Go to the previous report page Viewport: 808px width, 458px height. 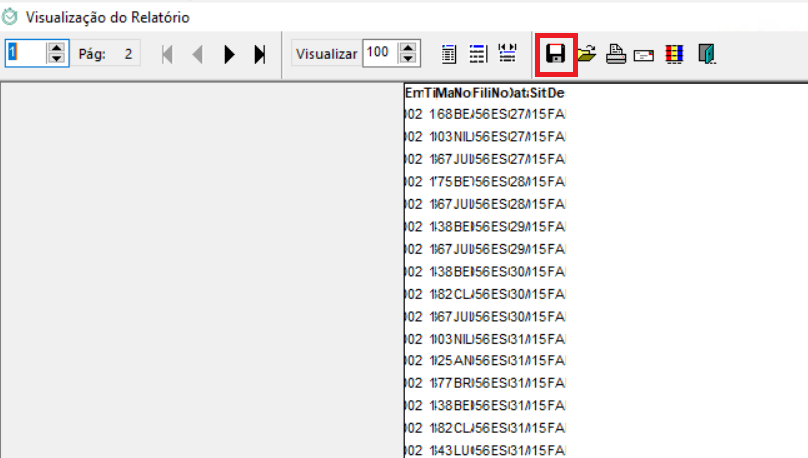click(x=197, y=54)
